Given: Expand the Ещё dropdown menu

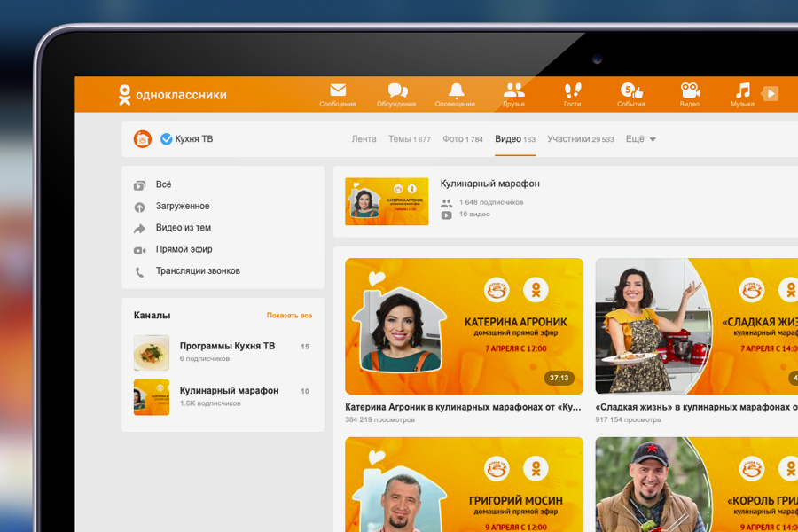Looking at the screenshot, I should point(640,139).
